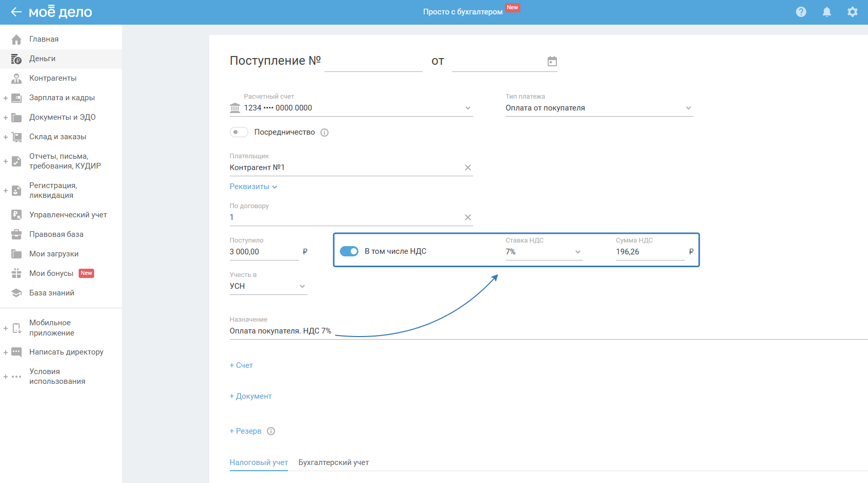The height and width of the screenshot is (483, 868).
Task: Disable the В том числе НДС switch
Action: pos(349,251)
